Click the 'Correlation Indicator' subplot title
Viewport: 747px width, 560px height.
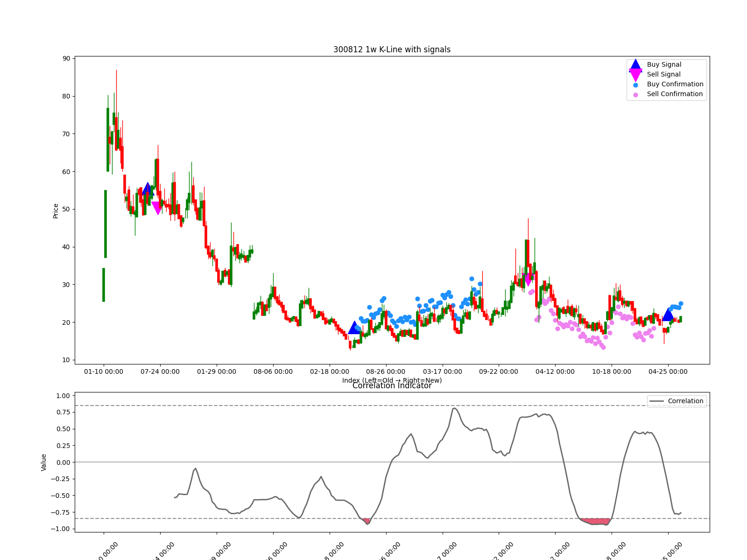point(392,385)
